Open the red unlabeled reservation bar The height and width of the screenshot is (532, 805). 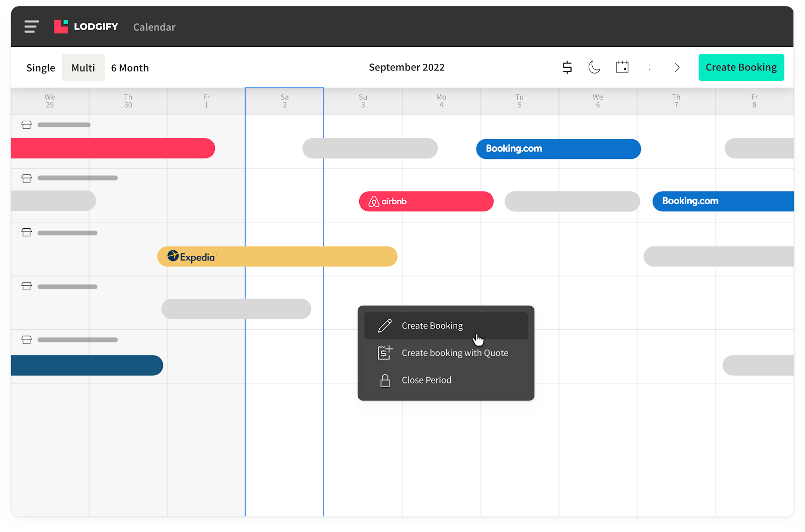(113, 148)
